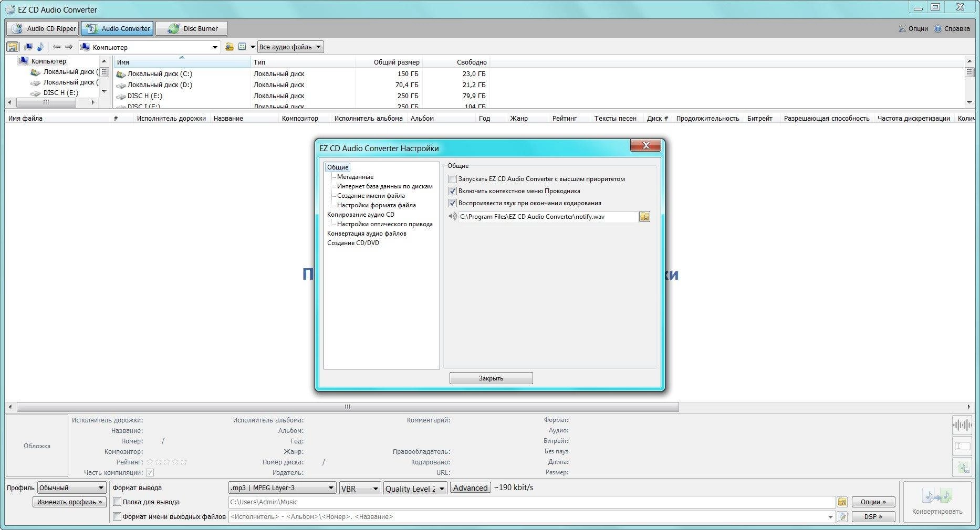Switch to the Audio CD Ripper tab

point(43,28)
